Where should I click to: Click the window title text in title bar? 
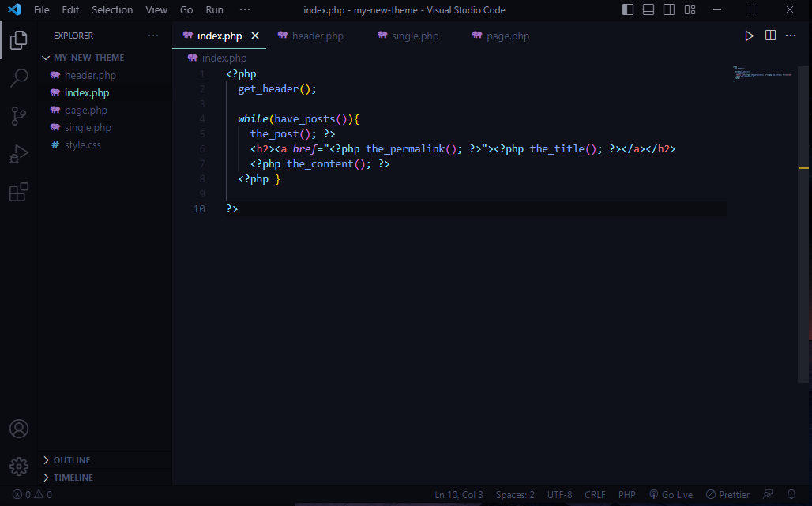tap(404, 9)
